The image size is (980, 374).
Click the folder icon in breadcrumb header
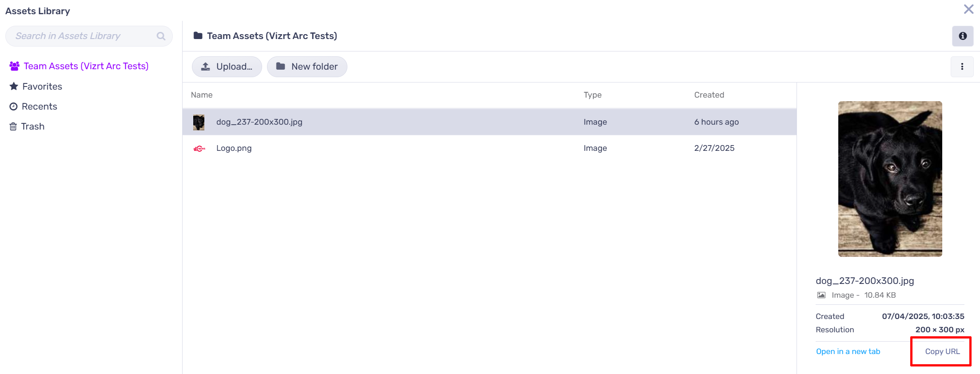[x=198, y=36]
